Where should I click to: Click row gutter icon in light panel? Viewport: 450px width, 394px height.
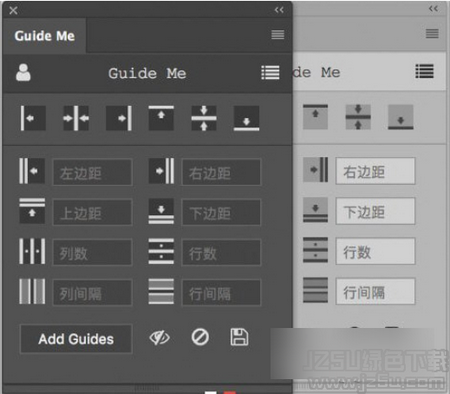pyautogui.click(x=316, y=290)
